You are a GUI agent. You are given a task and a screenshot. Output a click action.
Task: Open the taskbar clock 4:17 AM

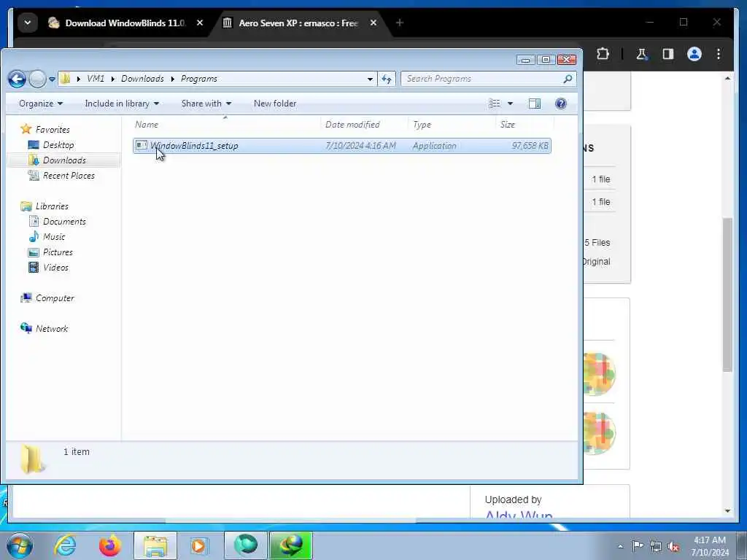tap(709, 546)
